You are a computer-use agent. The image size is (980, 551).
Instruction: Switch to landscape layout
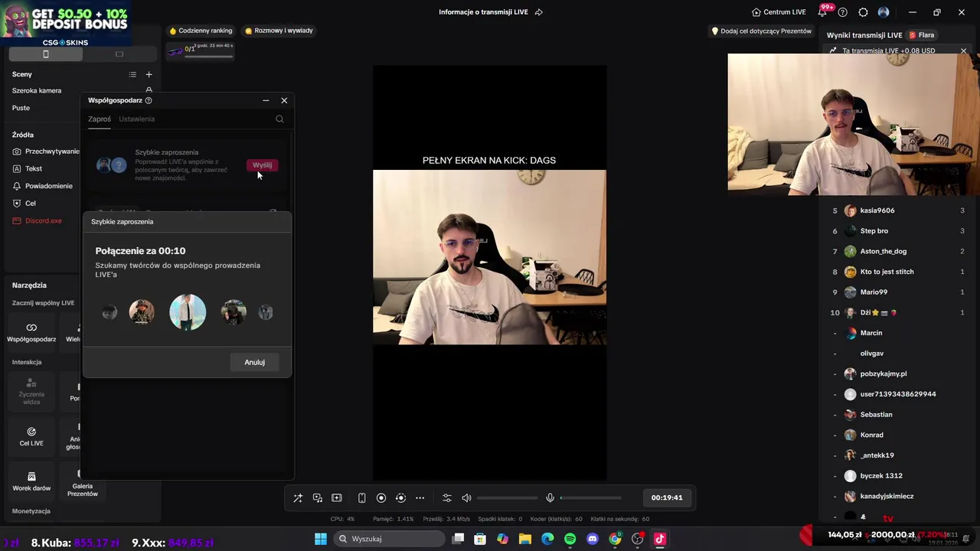(x=119, y=54)
